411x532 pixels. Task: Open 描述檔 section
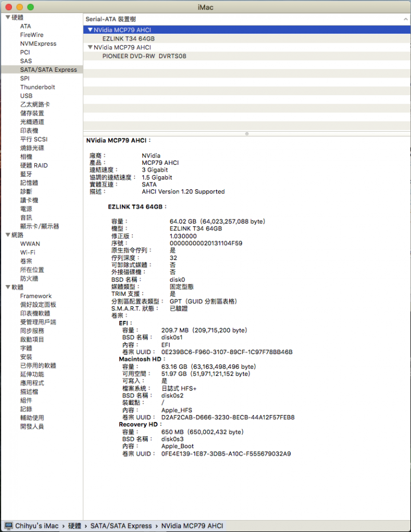pyautogui.click(x=29, y=392)
